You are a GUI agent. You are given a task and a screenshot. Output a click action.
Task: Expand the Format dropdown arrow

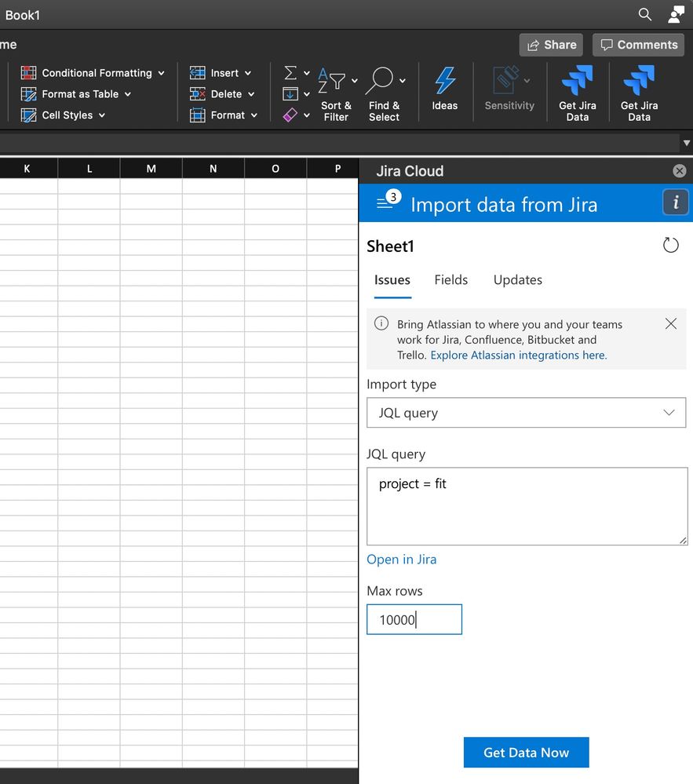click(x=254, y=115)
